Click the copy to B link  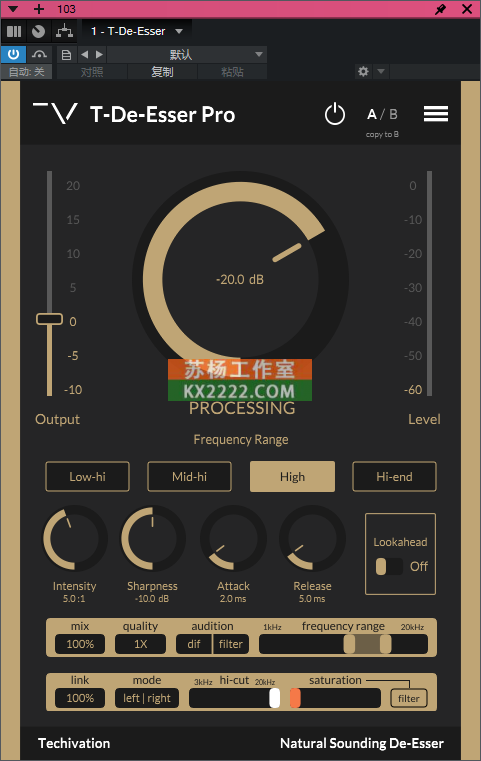click(382, 134)
